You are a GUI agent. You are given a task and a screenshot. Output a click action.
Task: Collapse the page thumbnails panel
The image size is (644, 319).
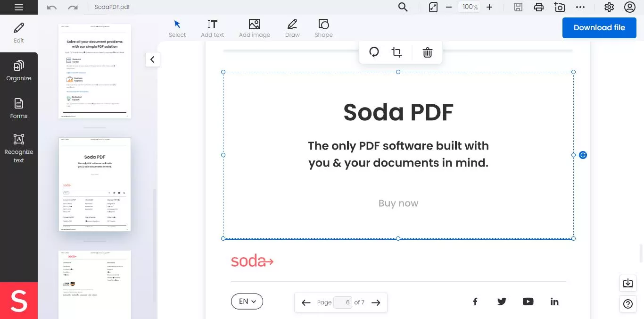(x=152, y=59)
